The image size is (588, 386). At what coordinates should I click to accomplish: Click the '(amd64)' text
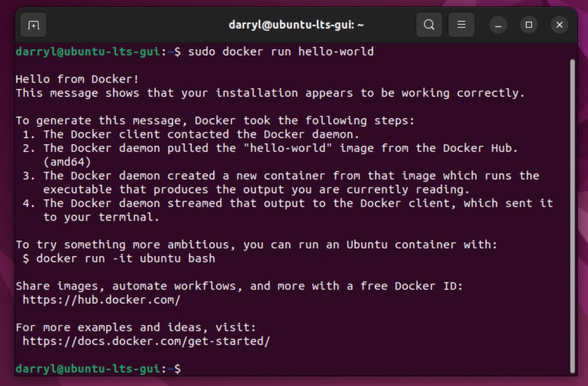click(67, 162)
